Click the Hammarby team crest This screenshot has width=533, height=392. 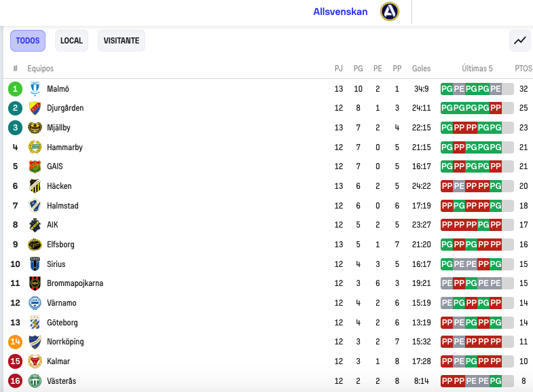tap(35, 147)
